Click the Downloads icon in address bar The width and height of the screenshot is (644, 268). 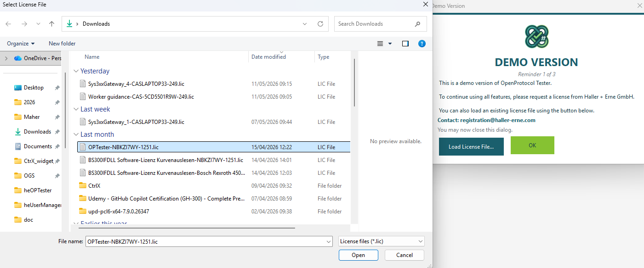pyautogui.click(x=69, y=24)
